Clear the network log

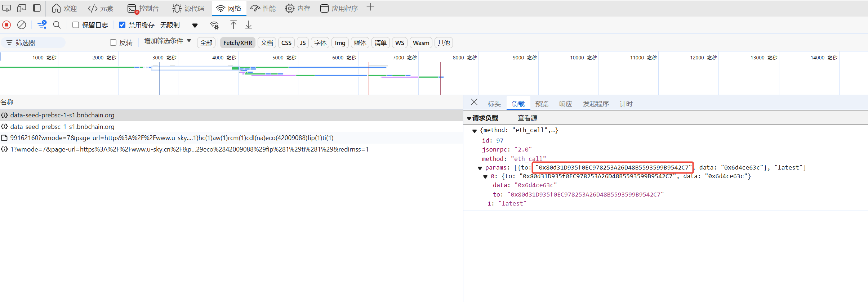tap(22, 25)
